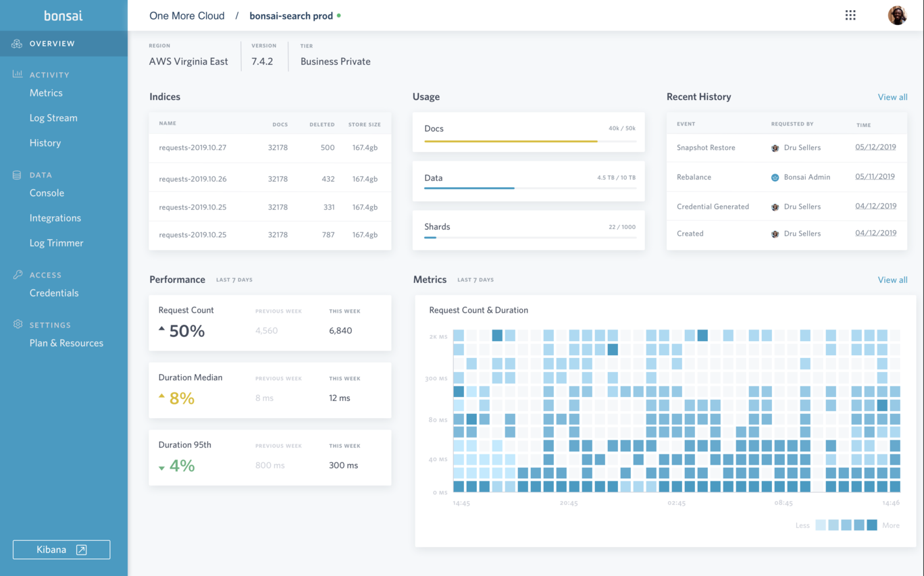The image size is (924, 576).
Task: Click One More Cloud breadcrumb
Action: [187, 16]
